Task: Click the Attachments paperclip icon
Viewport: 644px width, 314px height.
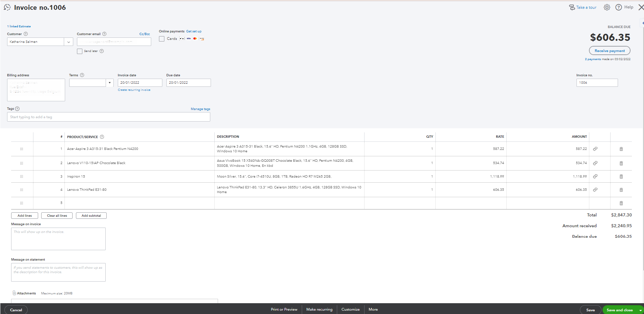Action: tap(14, 293)
